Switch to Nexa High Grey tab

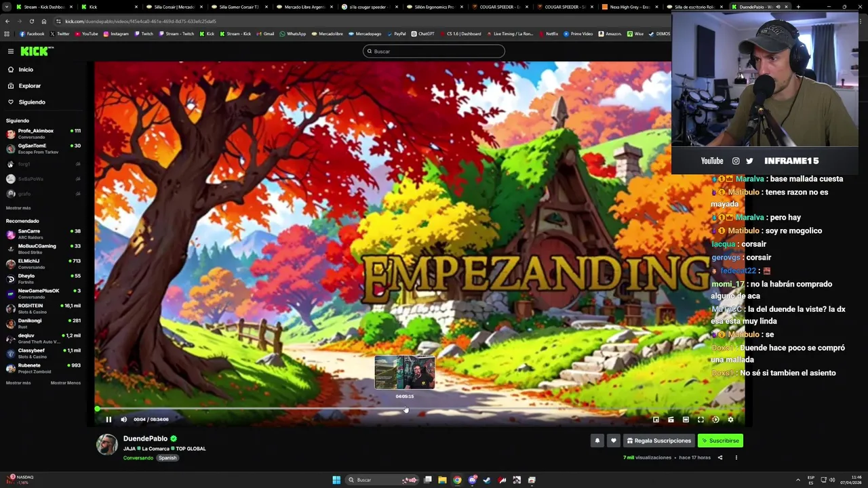[x=629, y=7]
